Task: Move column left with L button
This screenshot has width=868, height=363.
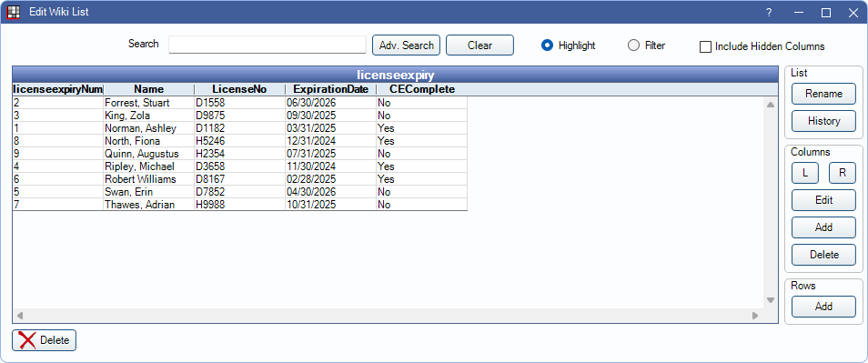Action: [x=805, y=173]
